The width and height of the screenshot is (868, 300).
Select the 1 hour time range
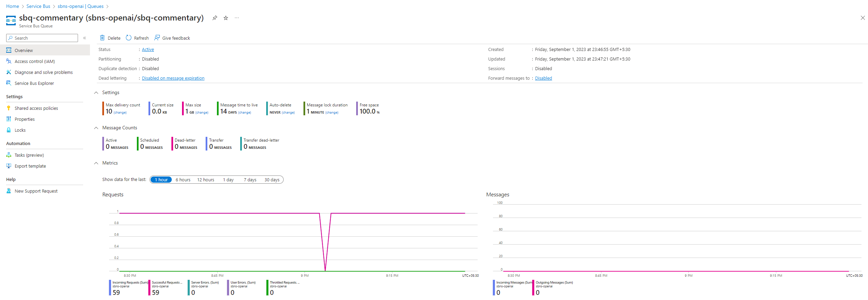click(161, 180)
